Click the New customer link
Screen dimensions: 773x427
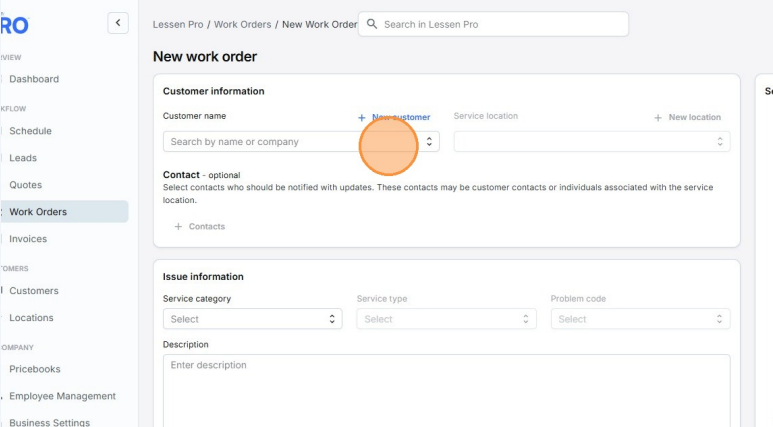pos(400,117)
